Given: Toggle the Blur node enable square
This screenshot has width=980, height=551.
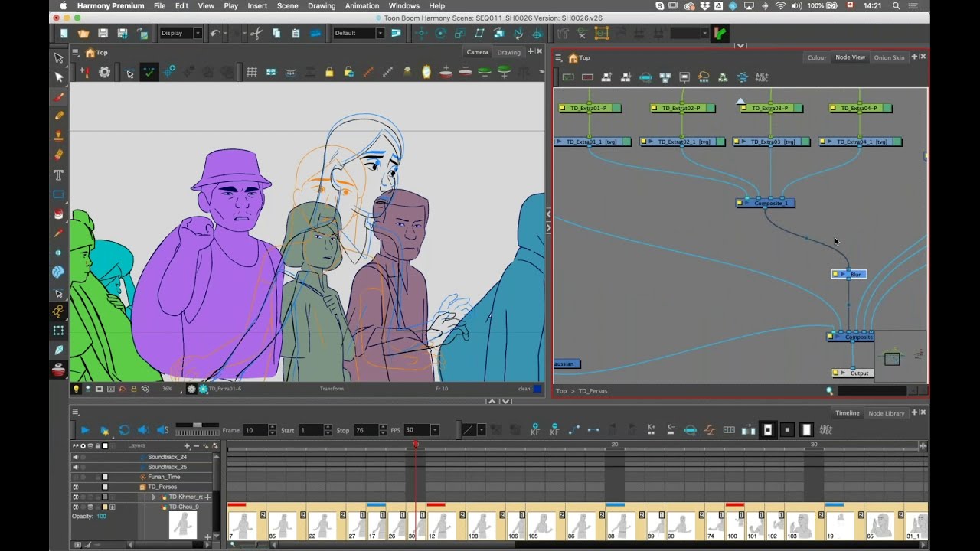Looking at the screenshot, I should click(836, 274).
